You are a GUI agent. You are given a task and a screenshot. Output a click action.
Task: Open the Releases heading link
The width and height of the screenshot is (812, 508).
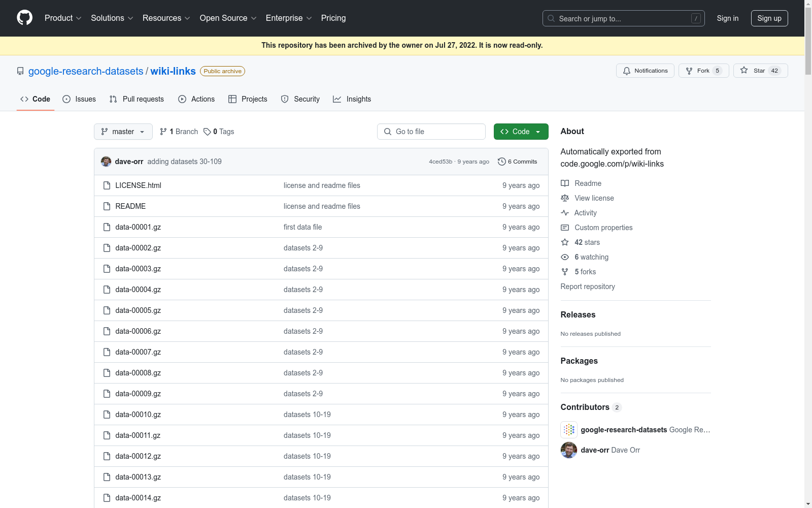[x=578, y=315]
